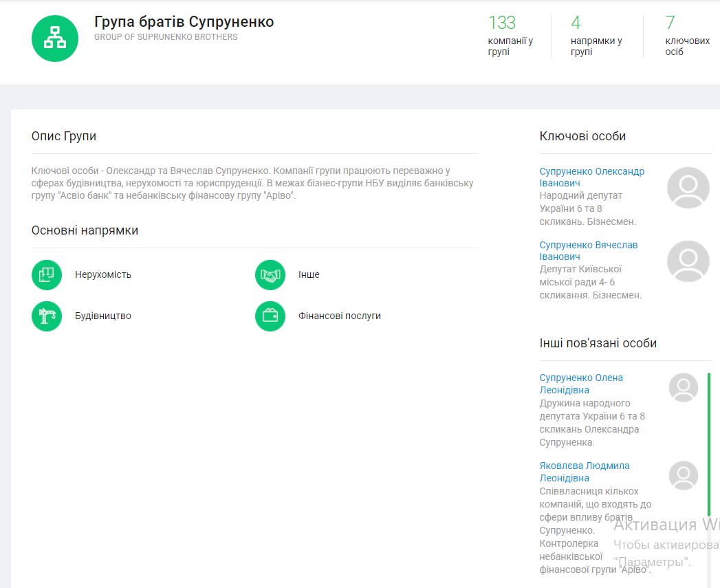Select the Фінансові послуги direction label
720x588 pixels.
click(340, 316)
